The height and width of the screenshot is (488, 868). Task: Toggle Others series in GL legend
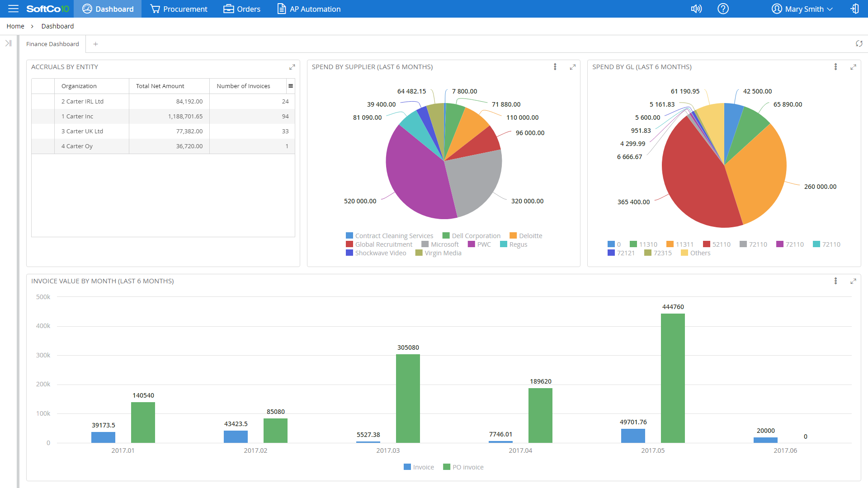(700, 253)
